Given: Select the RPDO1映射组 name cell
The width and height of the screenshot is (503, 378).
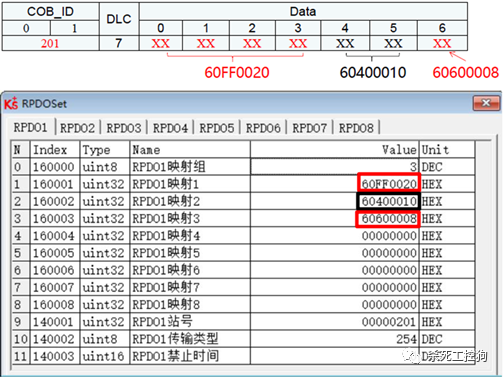Looking at the screenshot, I should [190, 167].
